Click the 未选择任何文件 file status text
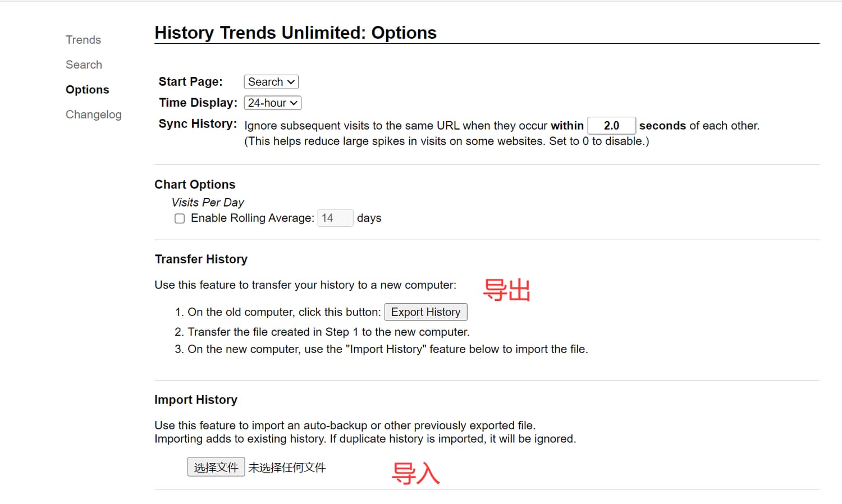Image resolution: width=842 pixels, height=504 pixels. 287,468
